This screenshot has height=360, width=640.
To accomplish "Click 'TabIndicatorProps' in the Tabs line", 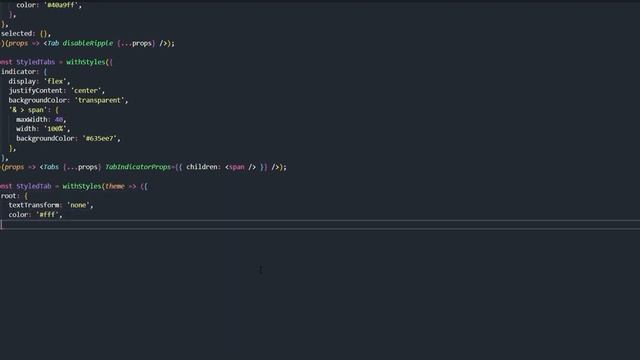I will point(138,167).
